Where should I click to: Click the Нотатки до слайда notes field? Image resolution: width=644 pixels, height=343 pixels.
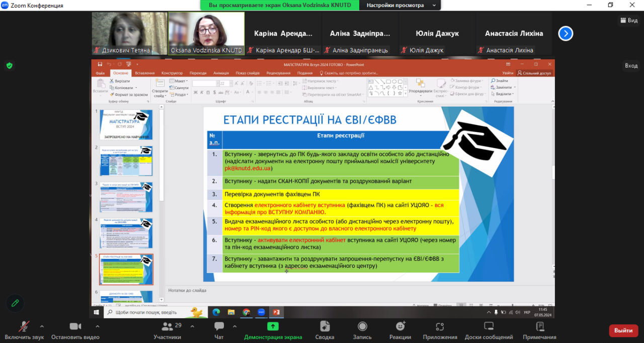coord(360,290)
